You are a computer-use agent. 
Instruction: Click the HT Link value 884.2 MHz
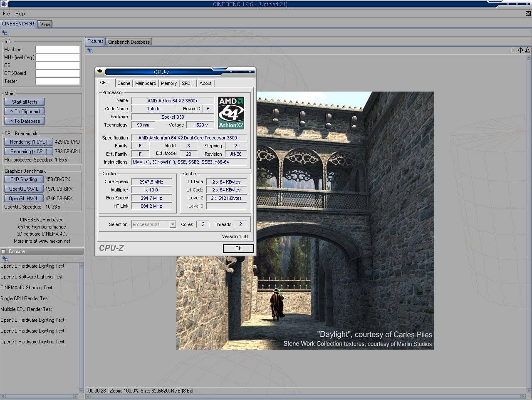[x=151, y=206]
